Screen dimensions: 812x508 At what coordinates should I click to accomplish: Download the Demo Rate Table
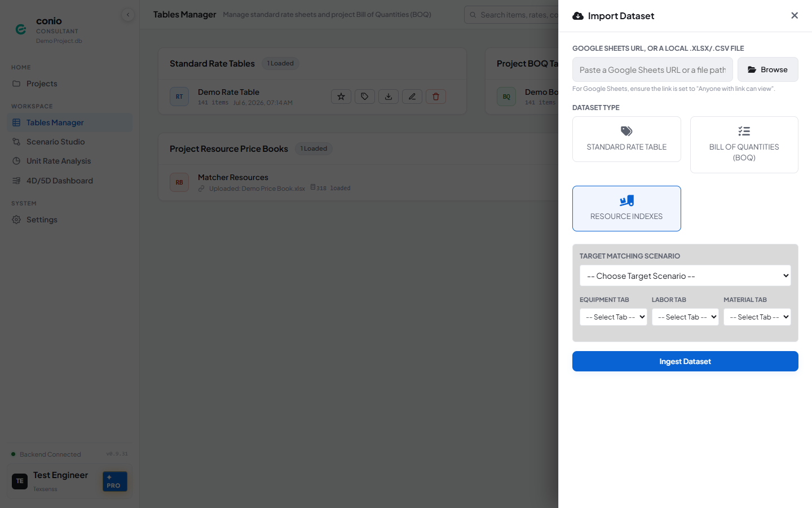(x=389, y=97)
